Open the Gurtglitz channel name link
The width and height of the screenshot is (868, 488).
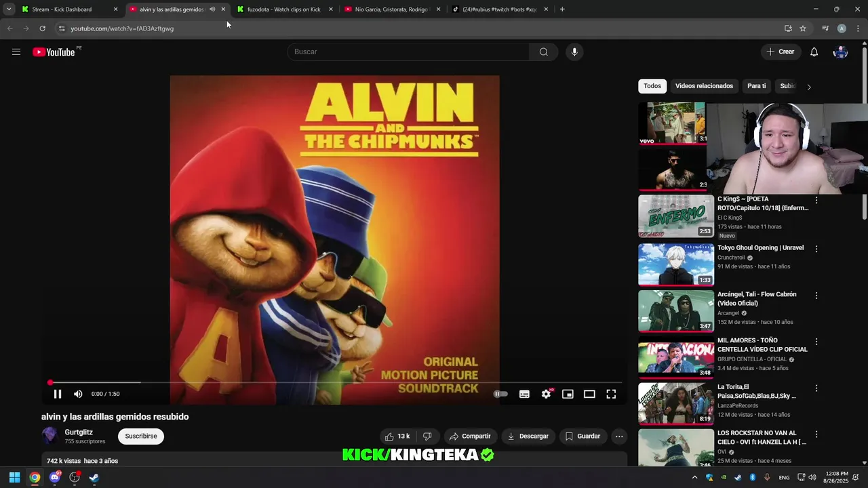tap(79, 432)
